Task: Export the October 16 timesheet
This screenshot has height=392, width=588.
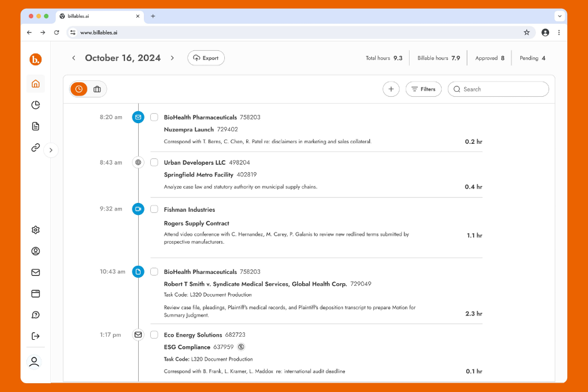Action: pos(205,58)
